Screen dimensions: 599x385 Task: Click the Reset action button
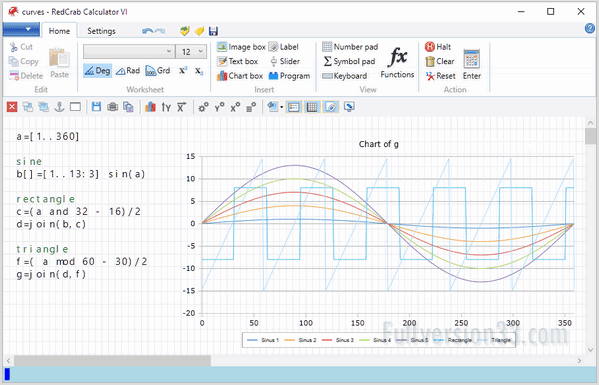[440, 76]
